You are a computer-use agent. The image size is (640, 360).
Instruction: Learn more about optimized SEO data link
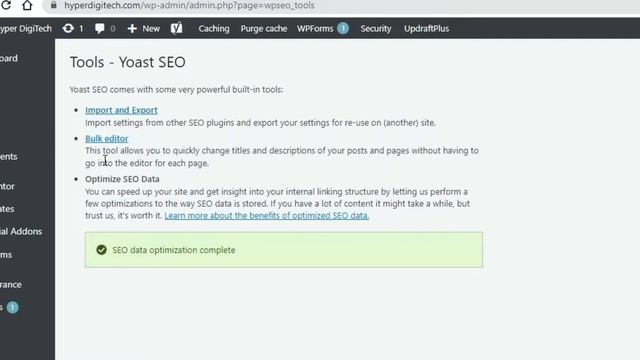[x=267, y=216]
